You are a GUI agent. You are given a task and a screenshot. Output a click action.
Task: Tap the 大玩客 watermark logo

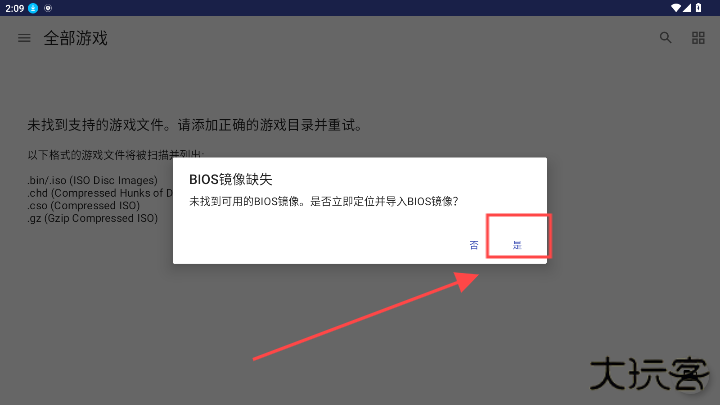point(648,374)
